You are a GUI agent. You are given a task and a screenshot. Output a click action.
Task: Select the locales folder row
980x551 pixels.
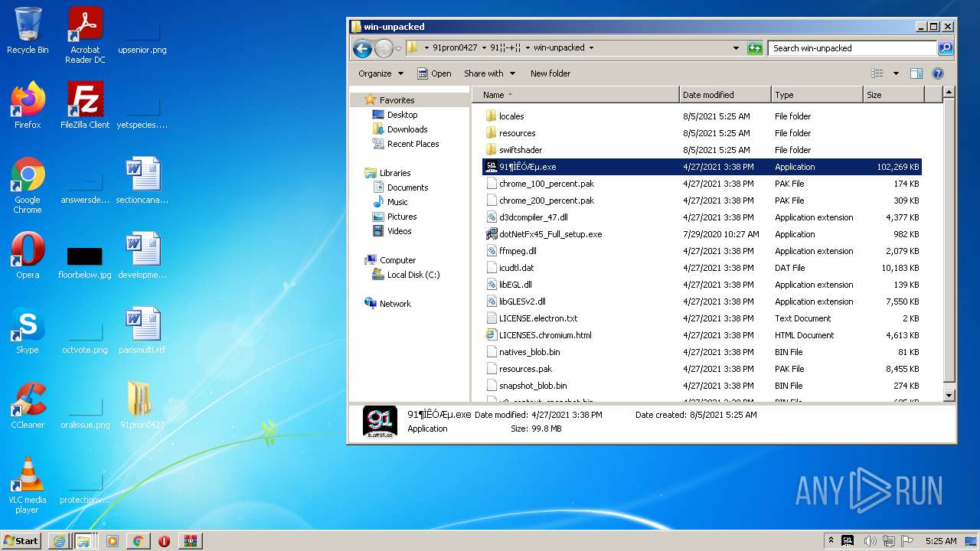pyautogui.click(x=702, y=116)
